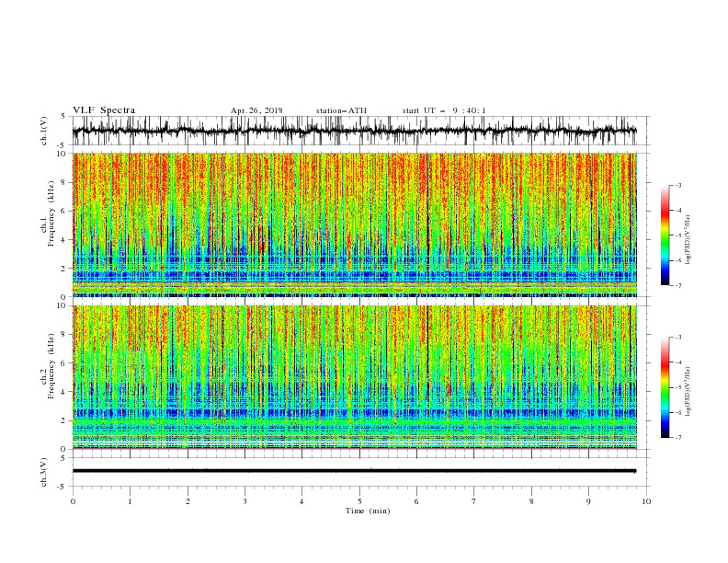Click the "station=ATH" header label
The image size is (728, 563).
[x=341, y=110]
